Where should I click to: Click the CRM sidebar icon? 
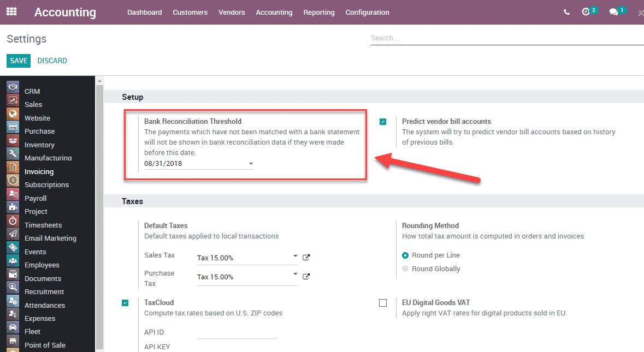13,87
